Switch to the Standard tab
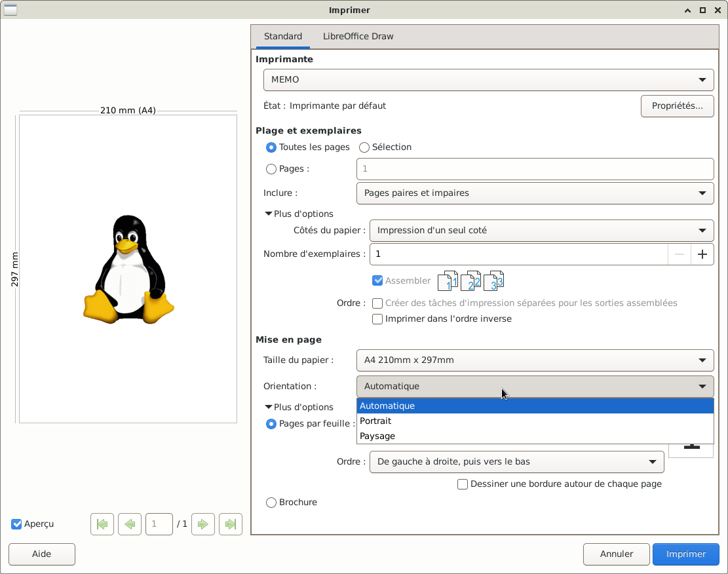This screenshot has width=728, height=574. (x=283, y=36)
